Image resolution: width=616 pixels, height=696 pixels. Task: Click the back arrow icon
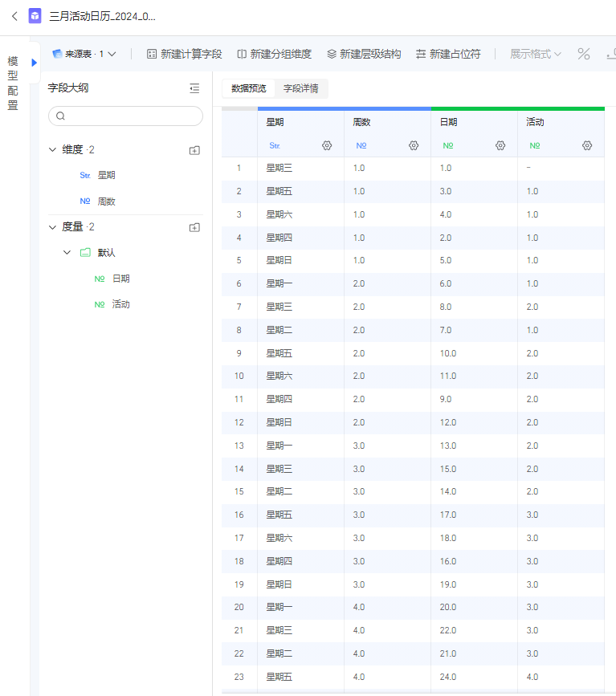coord(14,16)
